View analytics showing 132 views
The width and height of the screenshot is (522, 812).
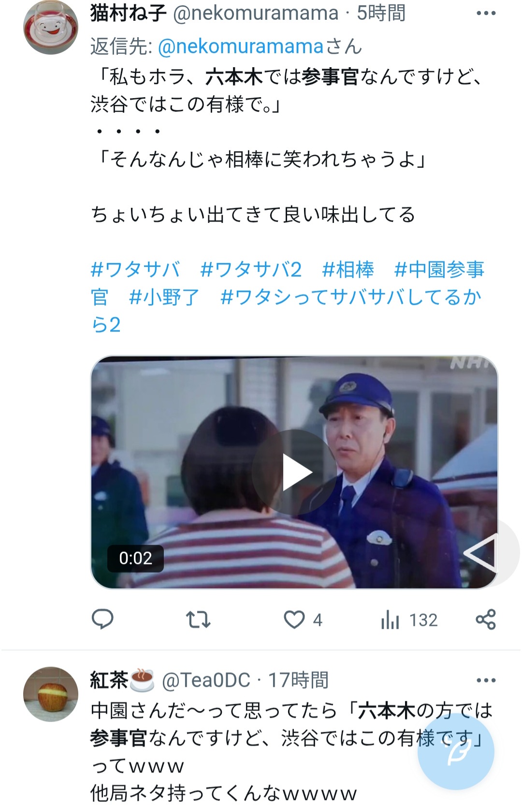click(x=409, y=620)
